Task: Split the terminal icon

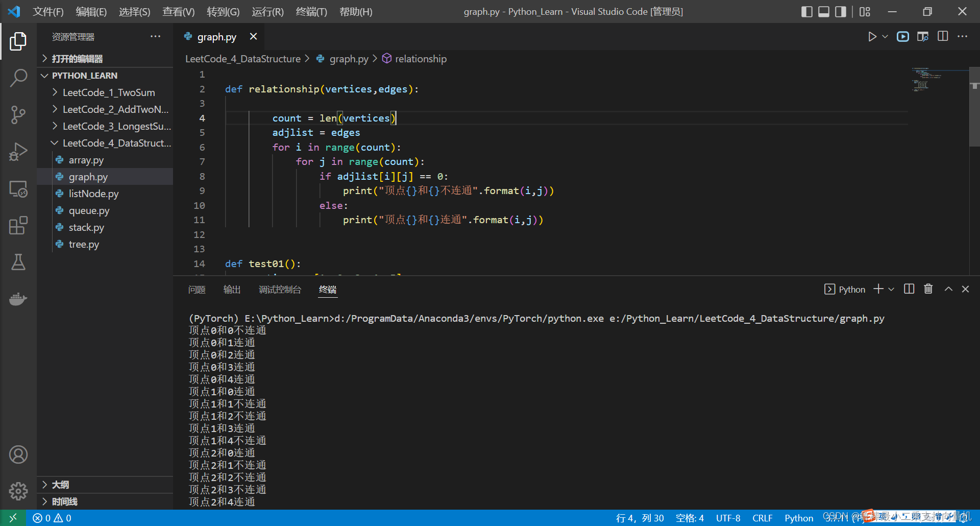Action: (909, 289)
